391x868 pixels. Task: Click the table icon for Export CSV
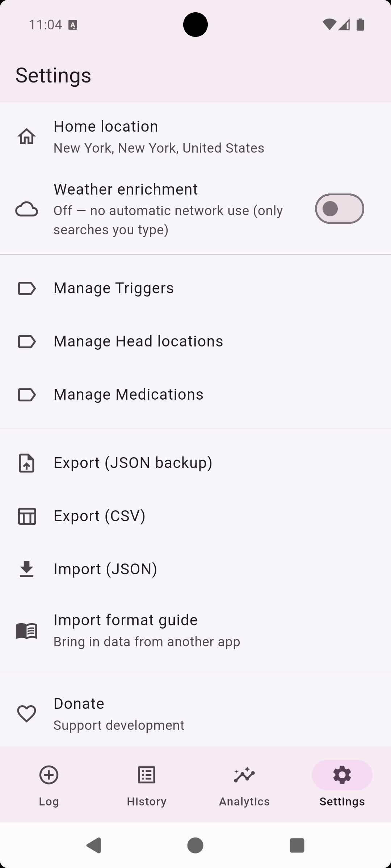tap(27, 516)
